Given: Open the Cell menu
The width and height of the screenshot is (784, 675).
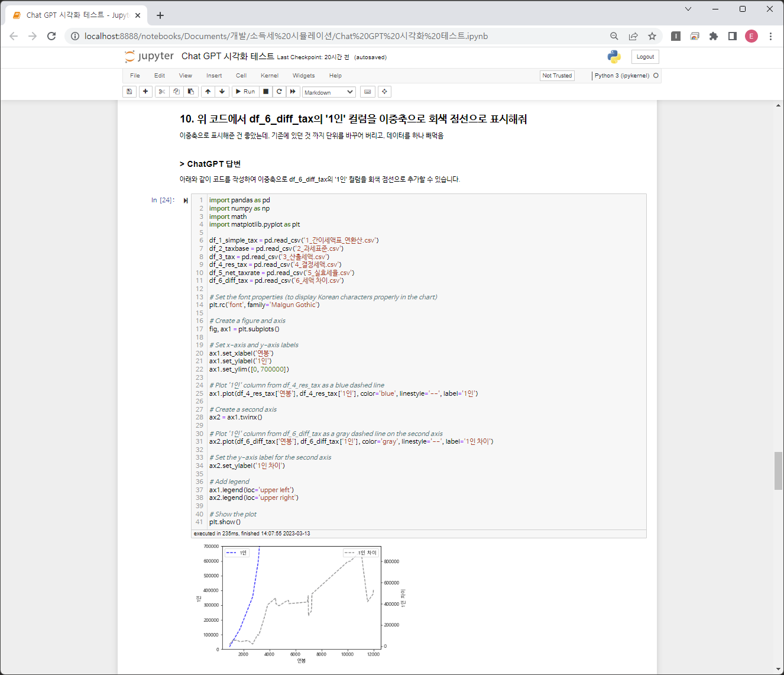Looking at the screenshot, I should pyautogui.click(x=241, y=76).
